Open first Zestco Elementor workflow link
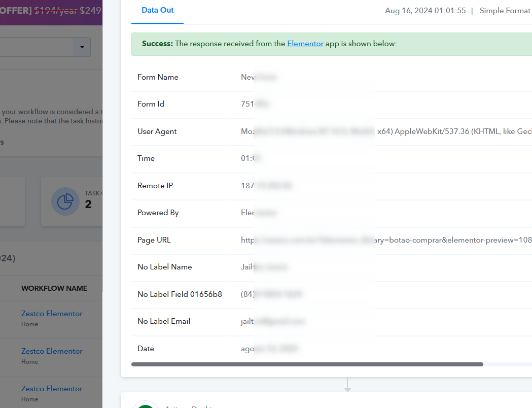This screenshot has width=532, height=408. click(52, 314)
